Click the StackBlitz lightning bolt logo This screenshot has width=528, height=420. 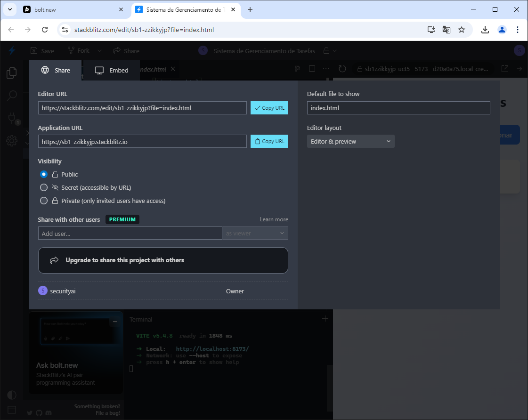pyautogui.click(x=12, y=50)
